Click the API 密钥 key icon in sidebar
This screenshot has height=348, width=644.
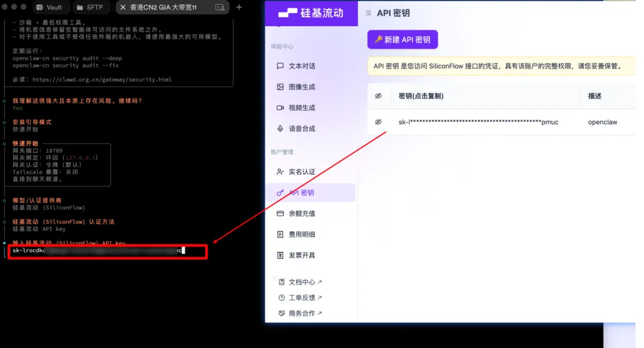pos(280,193)
